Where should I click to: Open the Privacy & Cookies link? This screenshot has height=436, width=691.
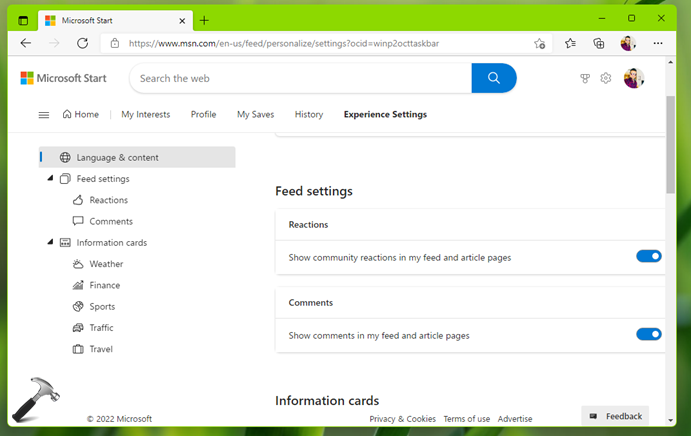coord(402,419)
